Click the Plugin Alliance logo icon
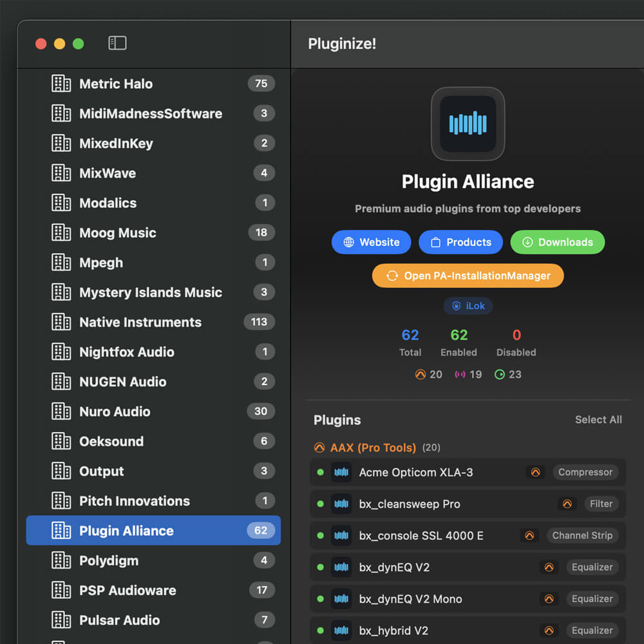The width and height of the screenshot is (644, 644). [468, 124]
